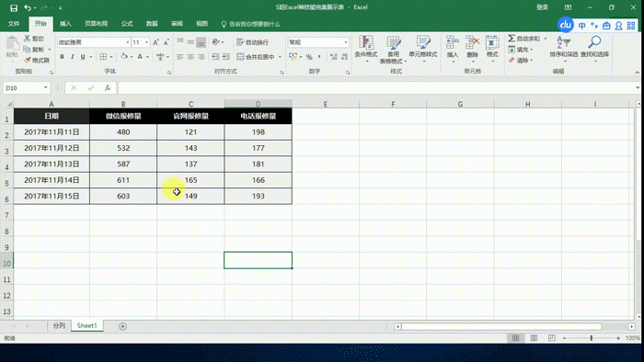Toggle center horizontal alignment
Screen dimensions: 644x362
(190, 57)
